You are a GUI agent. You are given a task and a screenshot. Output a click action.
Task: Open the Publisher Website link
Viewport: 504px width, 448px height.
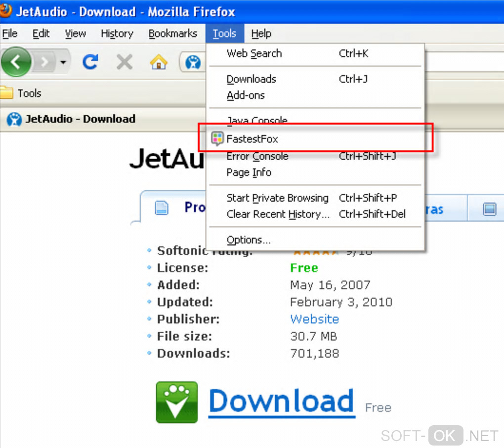click(314, 319)
